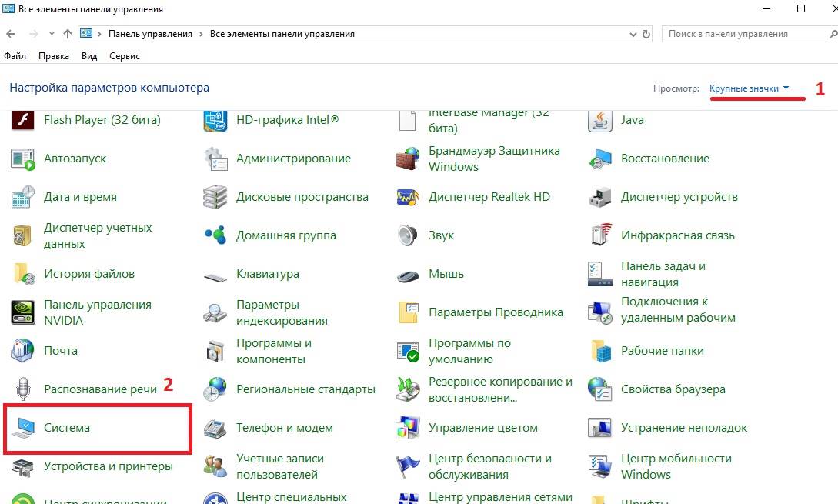
Task: Open the Устранение неполадок link
Action: [684, 428]
